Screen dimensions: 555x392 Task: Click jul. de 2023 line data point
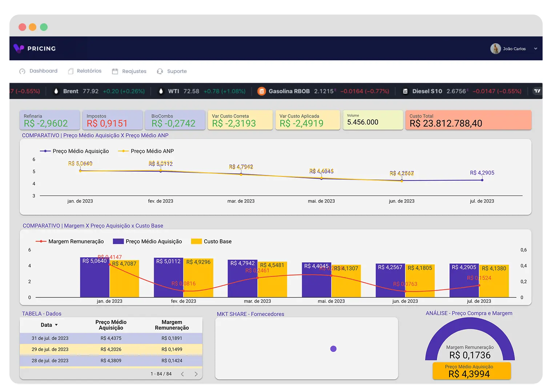point(482,180)
